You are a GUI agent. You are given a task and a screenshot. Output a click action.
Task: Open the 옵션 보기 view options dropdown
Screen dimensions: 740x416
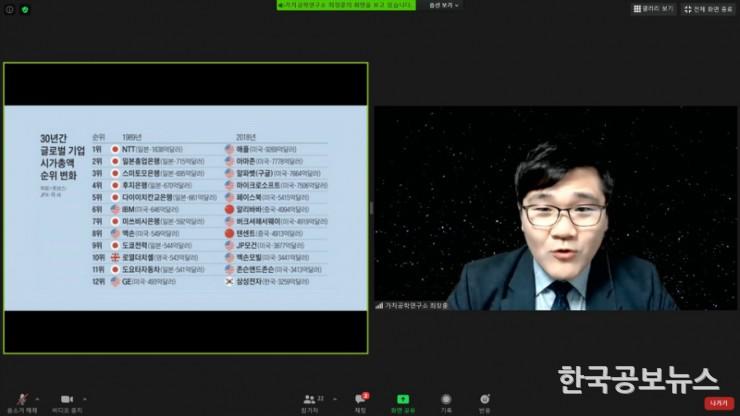[444, 5]
